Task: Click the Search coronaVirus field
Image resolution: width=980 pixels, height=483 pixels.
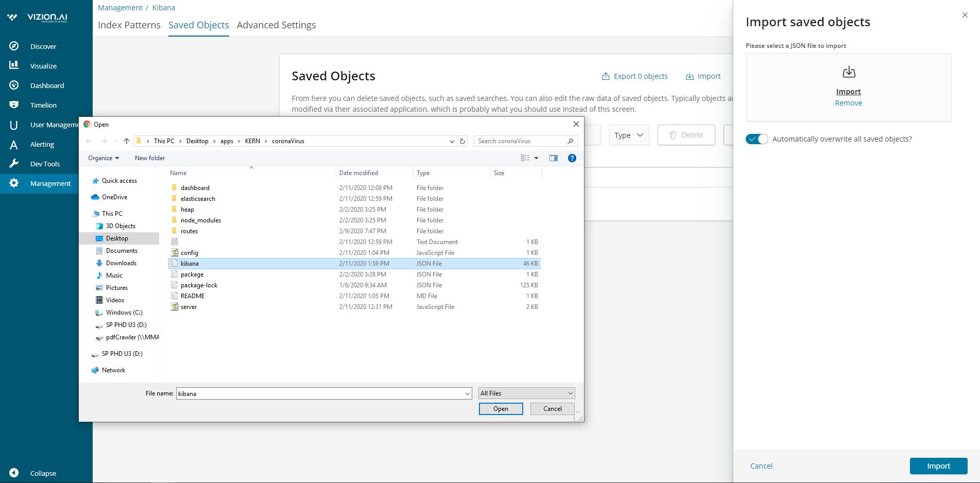Action: [519, 141]
